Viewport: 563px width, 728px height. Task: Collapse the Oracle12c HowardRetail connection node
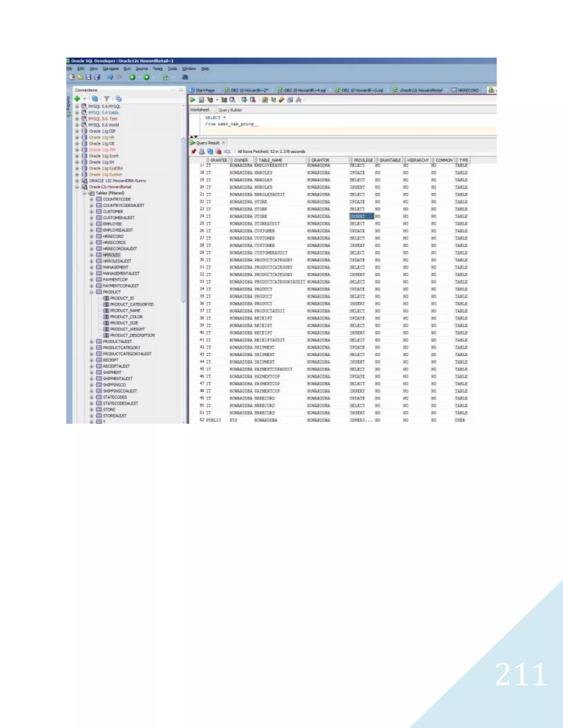point(77,187)
